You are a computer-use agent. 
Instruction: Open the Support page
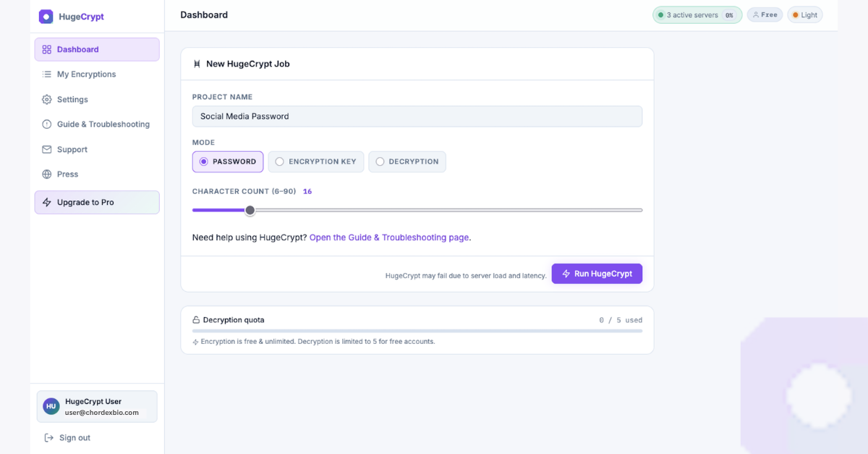(97, 149)
